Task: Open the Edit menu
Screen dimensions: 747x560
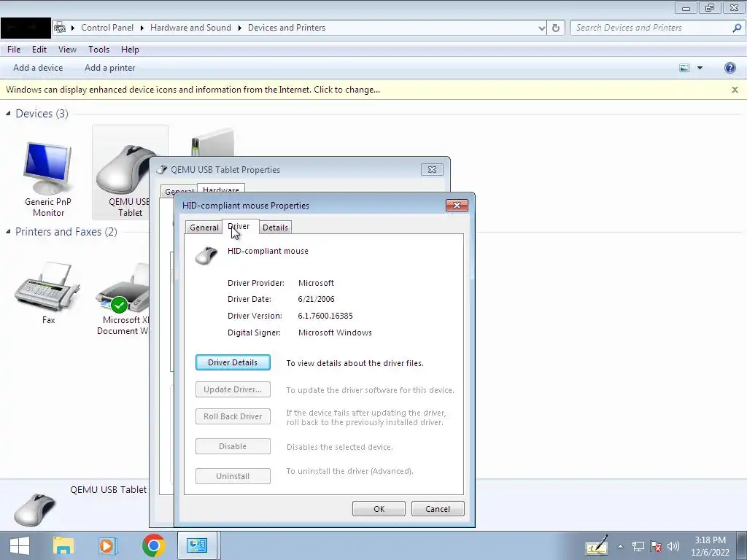Action: coord(39,50)
